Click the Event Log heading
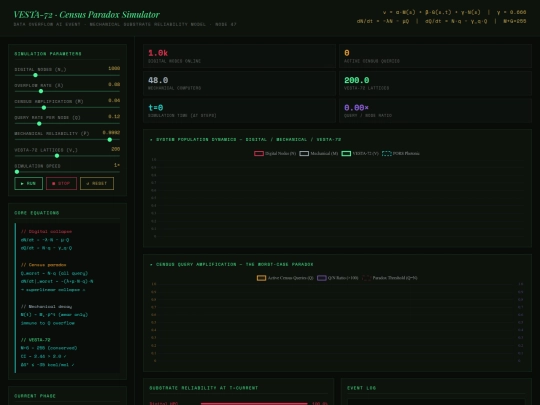The height and width of the screenshot is (405, 540). pyautogui.click(x=362, y=388)
